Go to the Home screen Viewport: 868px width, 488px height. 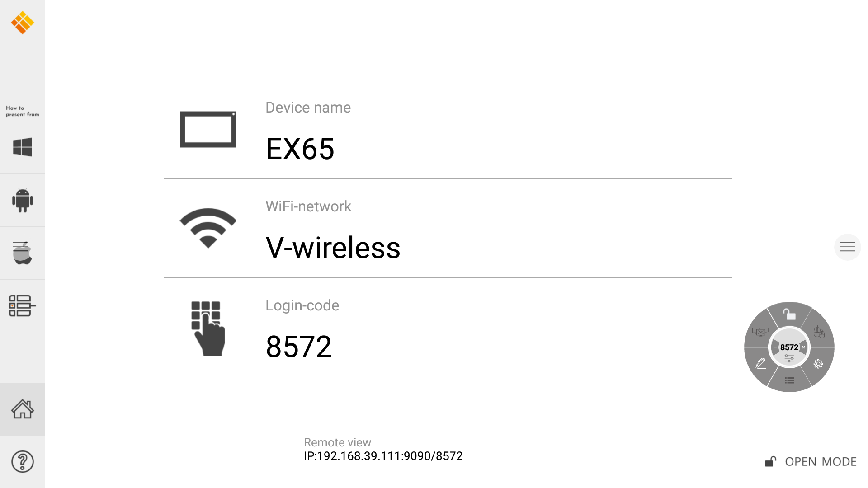pos(23,409)
